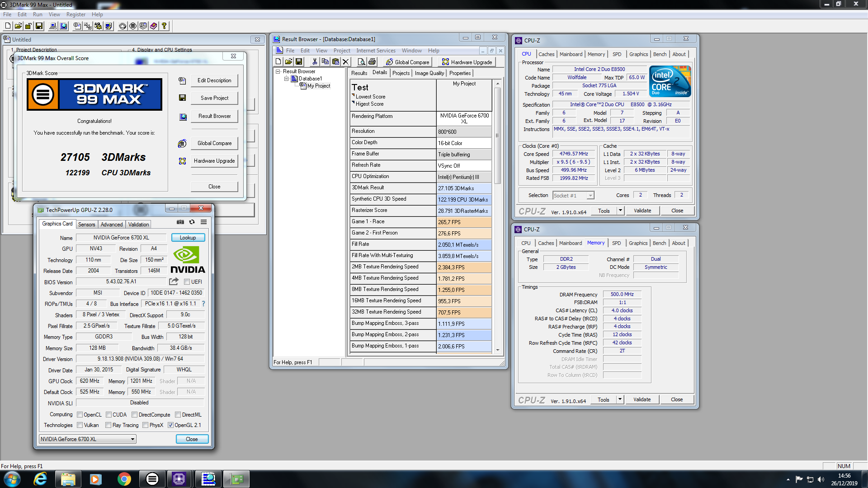
Task: Toggle the CUDA checkbox in GPU-Z
Action: (108, 415)
